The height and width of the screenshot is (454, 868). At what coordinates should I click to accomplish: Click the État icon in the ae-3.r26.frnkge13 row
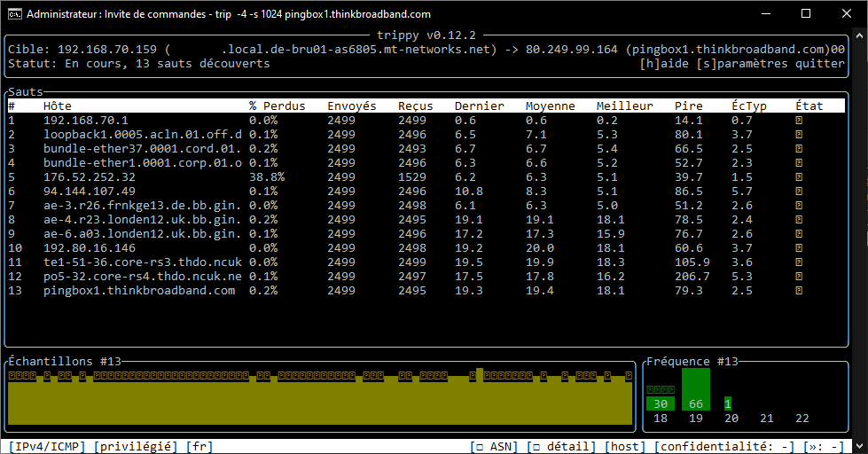pos(799,206)
